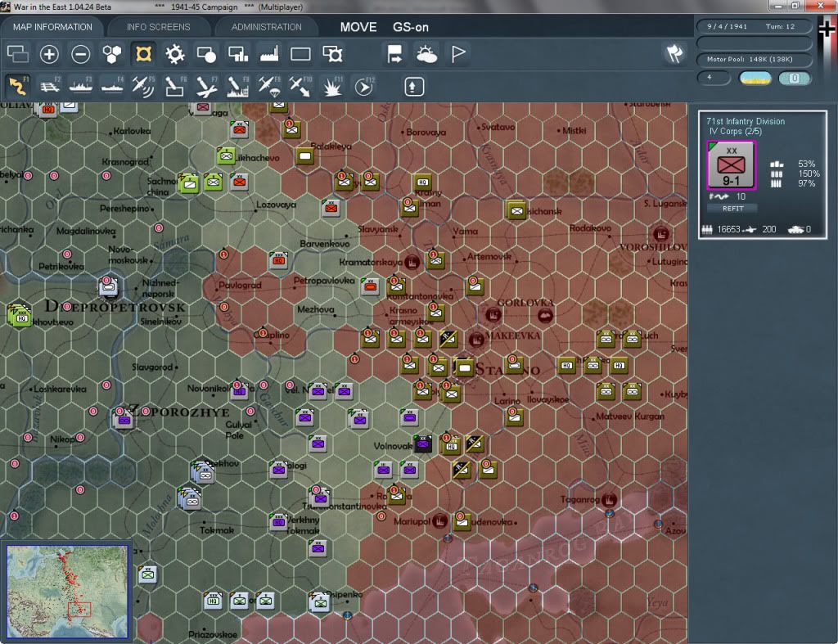Click the overlapping windows jump-map icon
The height and width of the screenshot is (644, 838).
coord(18,53)
